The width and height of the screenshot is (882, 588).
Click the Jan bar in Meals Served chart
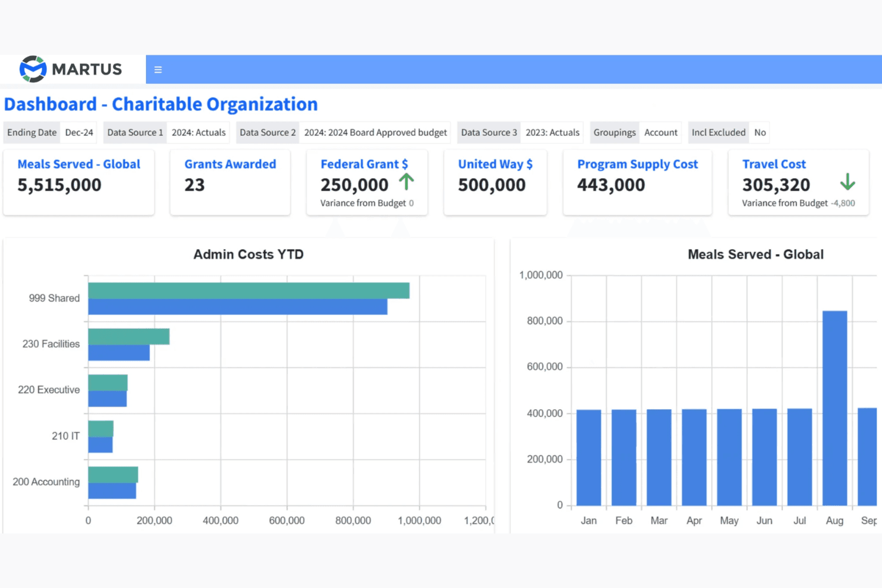point(589,458)
